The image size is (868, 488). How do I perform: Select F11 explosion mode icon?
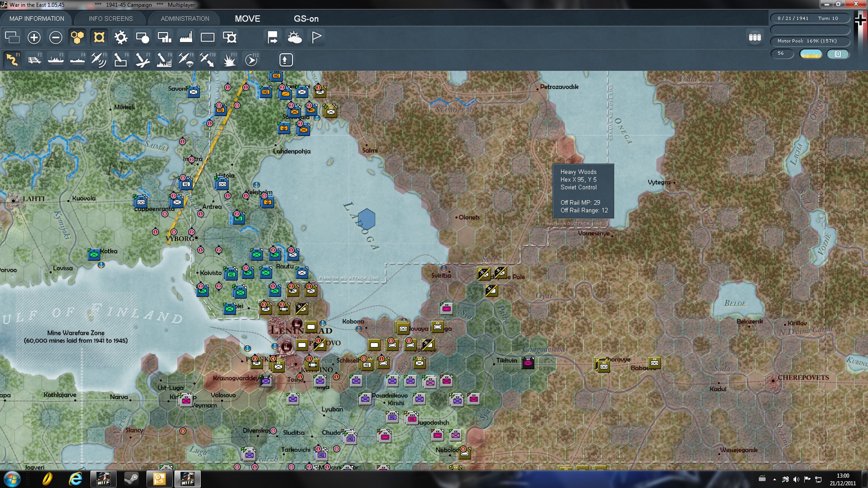click(229, 60)
